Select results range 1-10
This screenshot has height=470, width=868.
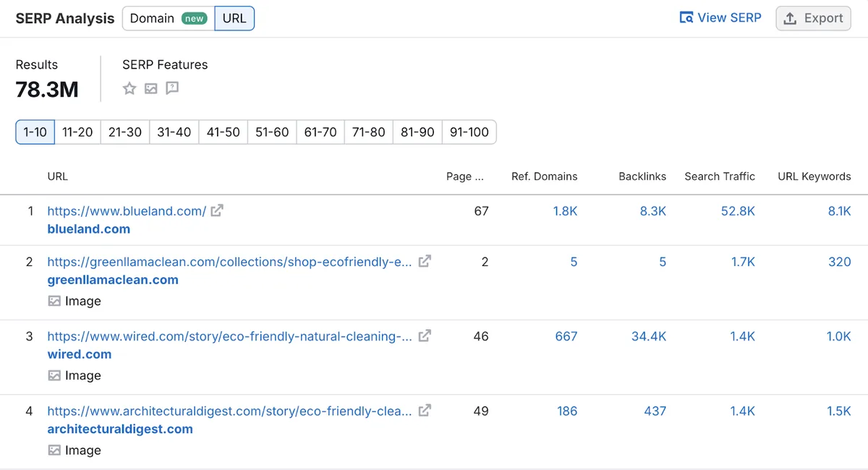(35, 132)
